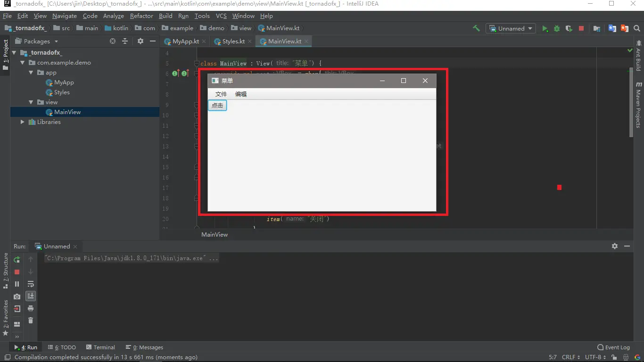Hide the Project panel with its minus icon
This screenshot has height=362, width=644.
[x=153, y=41]
